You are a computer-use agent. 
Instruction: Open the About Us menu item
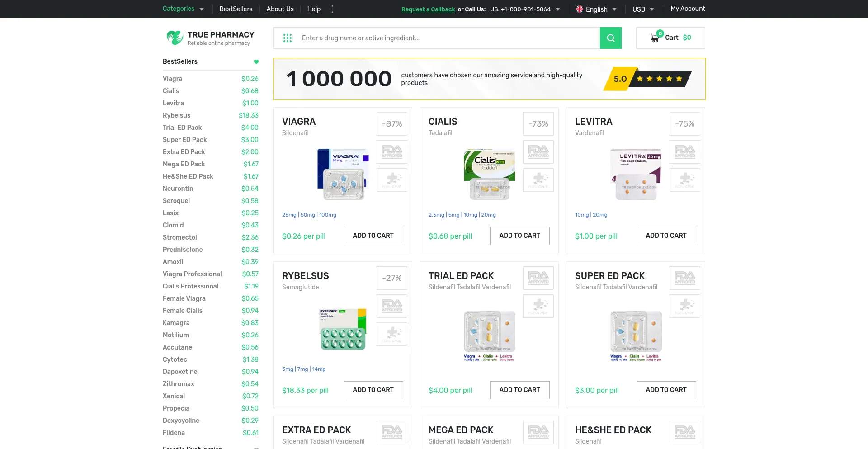pyautogui.click(x=280, y=9)
